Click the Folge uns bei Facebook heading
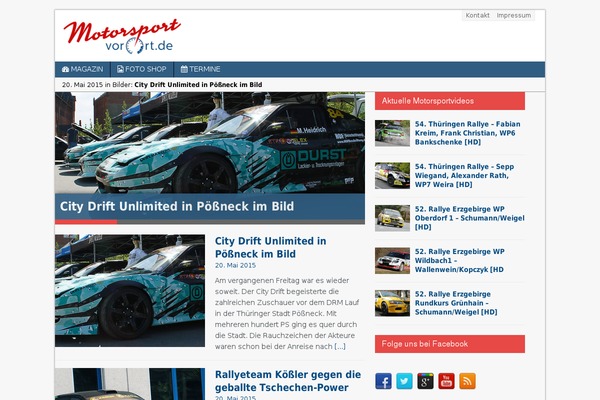 click(x=450, y=344)
